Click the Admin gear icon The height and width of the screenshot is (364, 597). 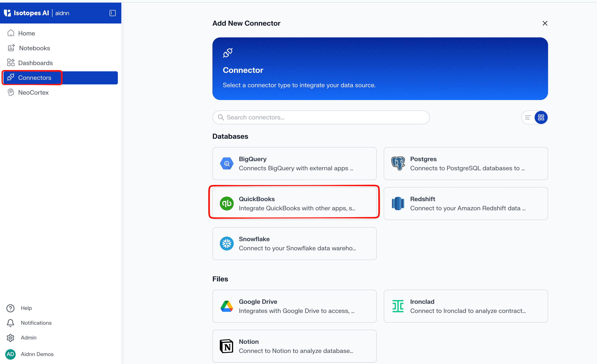[x=10, y=338]
